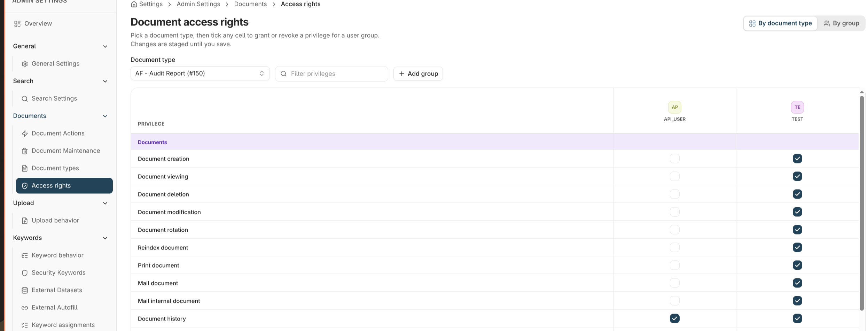868x331 pixels.
Task: Go to Documents breadcrumb link
Action: tap(250, 4)
